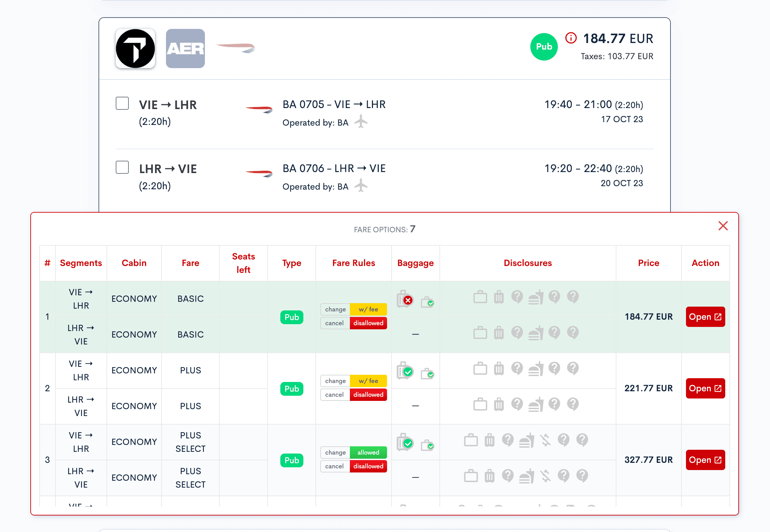Close the fare options panel
This screenshot has height=532, width=770.
(x=723, y=226)
